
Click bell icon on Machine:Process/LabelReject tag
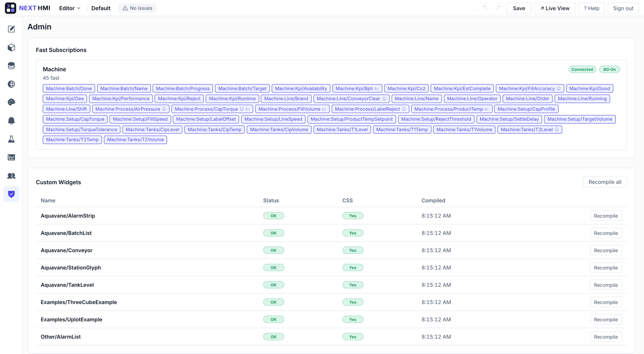(x=404, y=109)
